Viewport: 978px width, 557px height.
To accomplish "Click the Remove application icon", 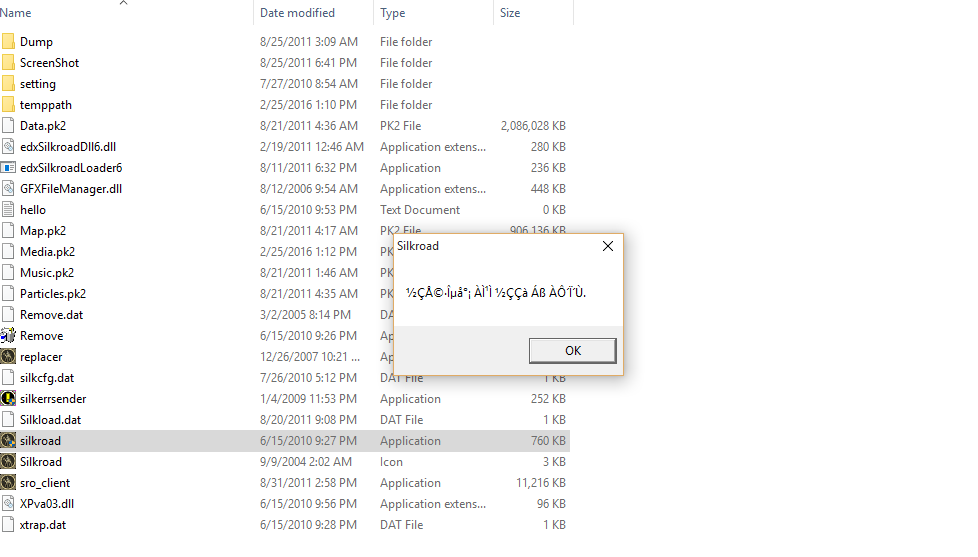I will click(x=8, y=336).
